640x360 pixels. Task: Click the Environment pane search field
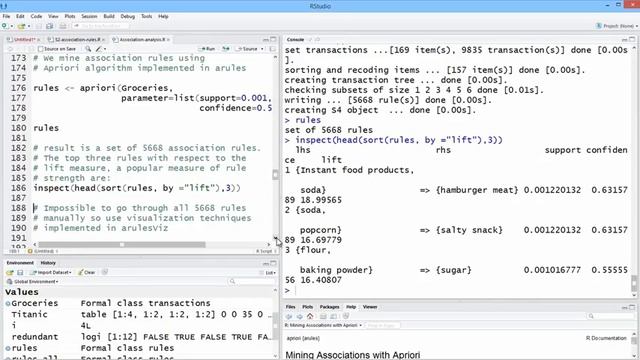coord(252,282)
